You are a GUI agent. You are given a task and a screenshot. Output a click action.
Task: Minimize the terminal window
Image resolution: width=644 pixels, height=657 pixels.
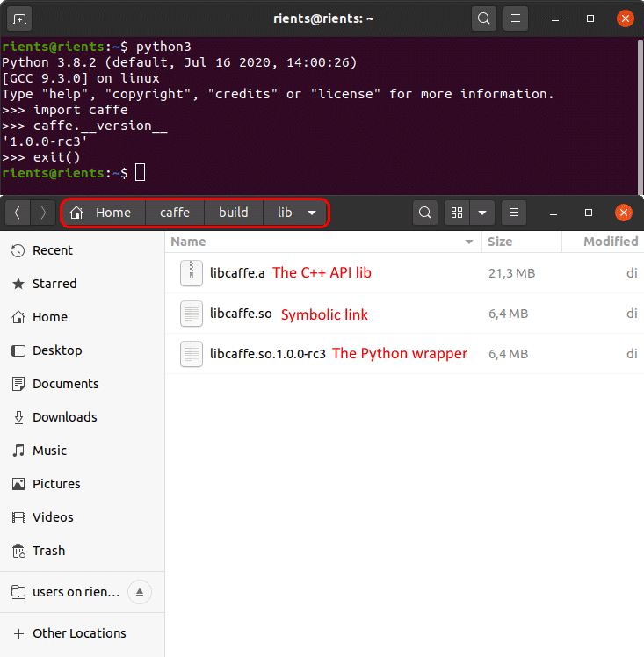[x=555, y=18]
